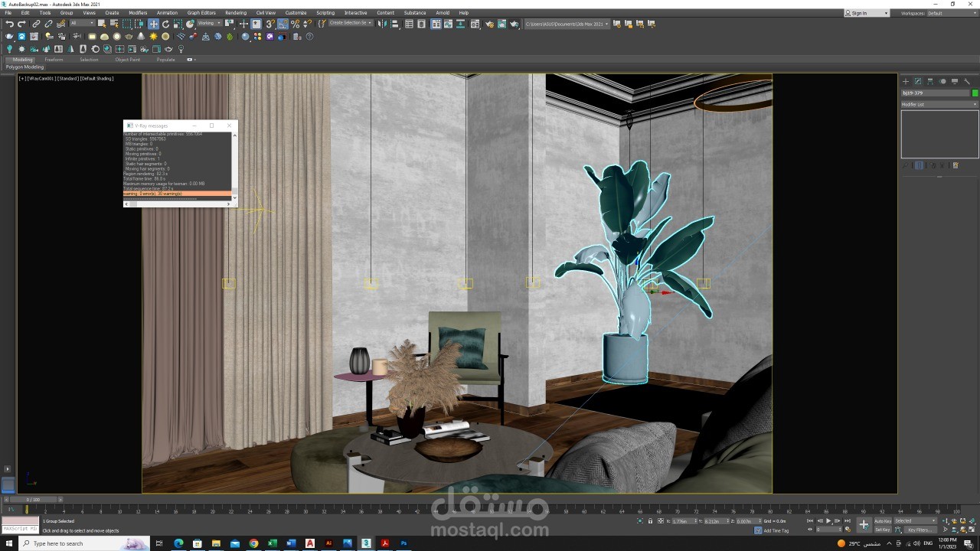Screen dimensions: 980x551
Task: Open the Scripting menu
Action: (x=325, y=13)
